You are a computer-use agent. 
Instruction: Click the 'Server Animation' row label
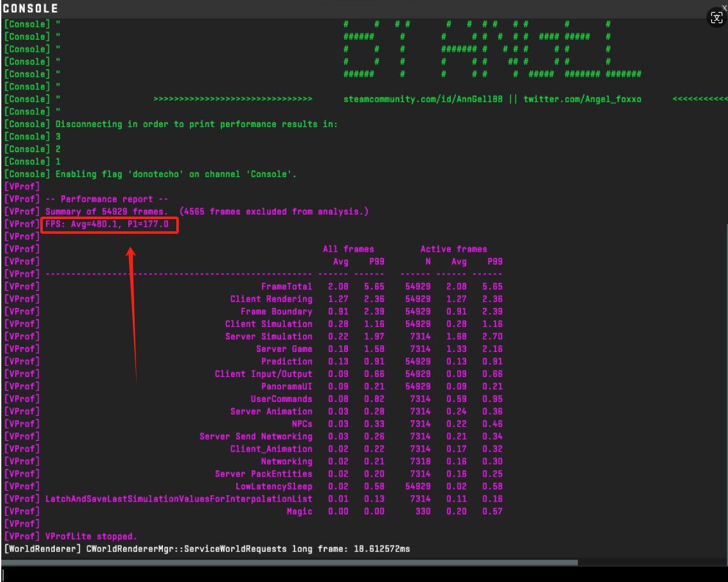point(271,411)
